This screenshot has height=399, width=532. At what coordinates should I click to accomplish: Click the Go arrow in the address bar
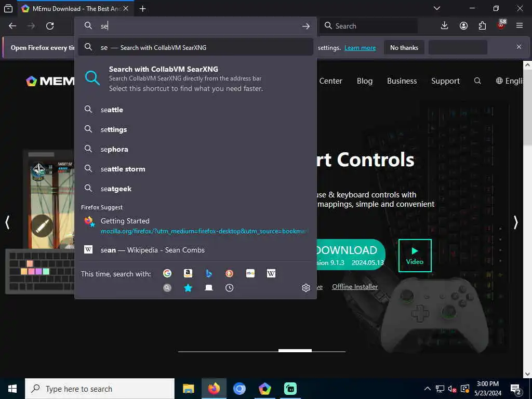tap(305, 26)
